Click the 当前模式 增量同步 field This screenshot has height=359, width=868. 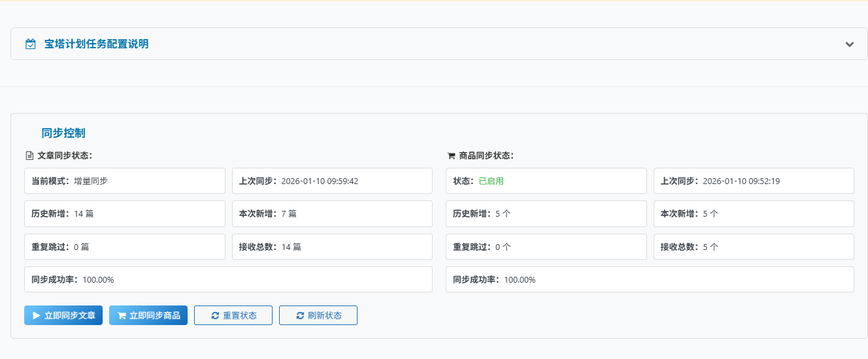pyautogui.click(x=124, y=181)
